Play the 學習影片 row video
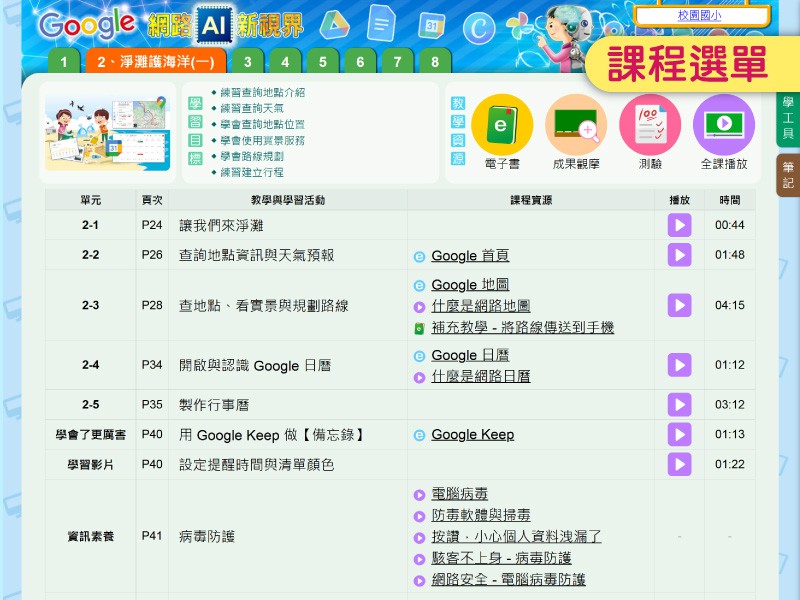The image size is (800, 600). click(x=679, y=464)
